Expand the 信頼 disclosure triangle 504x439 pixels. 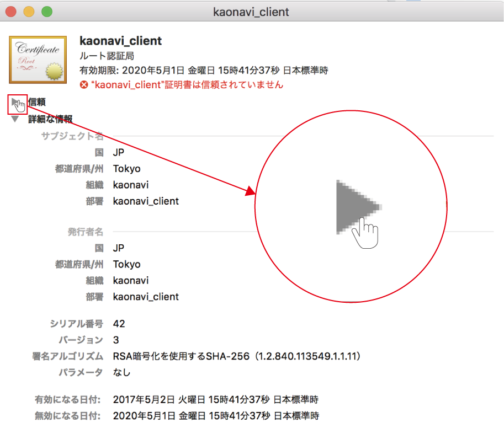pyautogui.click(x=15, y=102)
